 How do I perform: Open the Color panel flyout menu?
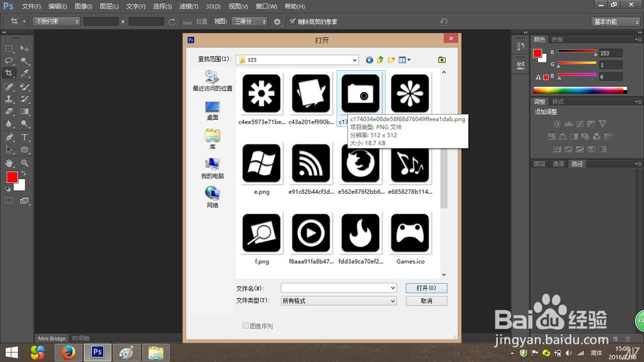coord(637,39)
